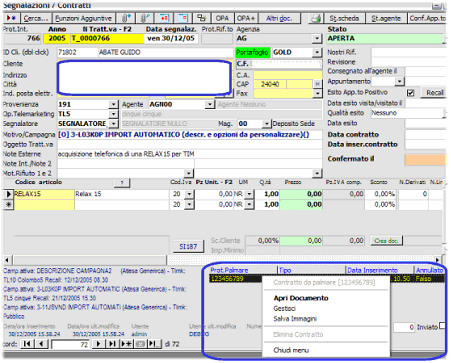The image size is (451, 363).
Task: Click the add attachment paperclip icon
Action: point(126,18)
